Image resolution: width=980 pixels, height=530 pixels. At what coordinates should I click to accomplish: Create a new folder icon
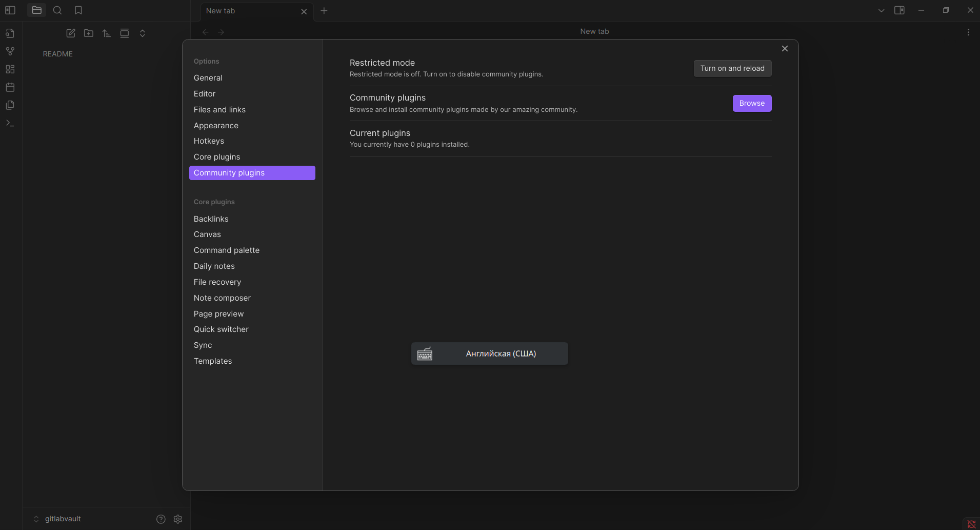(x=89, y=33)
